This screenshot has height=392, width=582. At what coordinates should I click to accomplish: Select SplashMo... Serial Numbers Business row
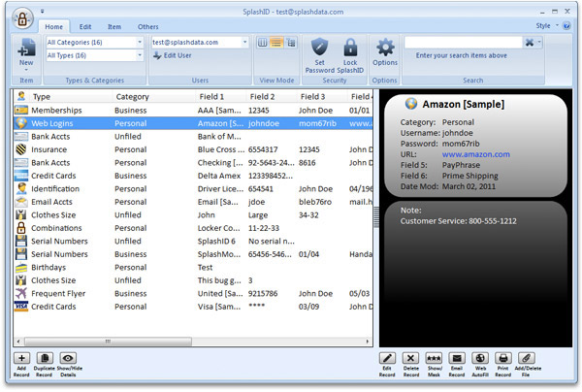click(x=193, y=254)
